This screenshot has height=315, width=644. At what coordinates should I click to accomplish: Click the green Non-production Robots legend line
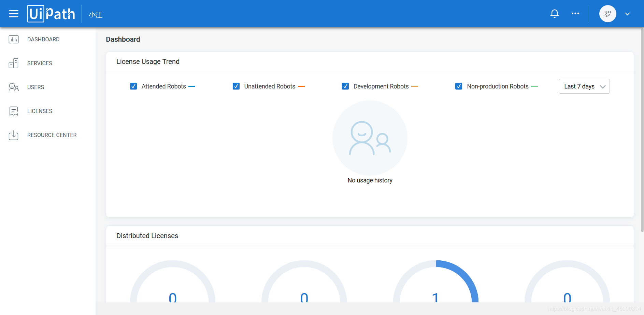[534, 86]
